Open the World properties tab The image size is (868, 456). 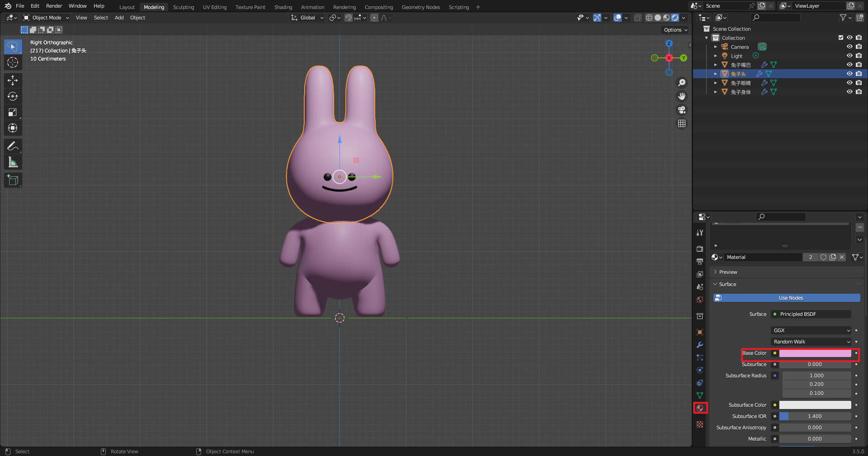[x=700, y=300]
